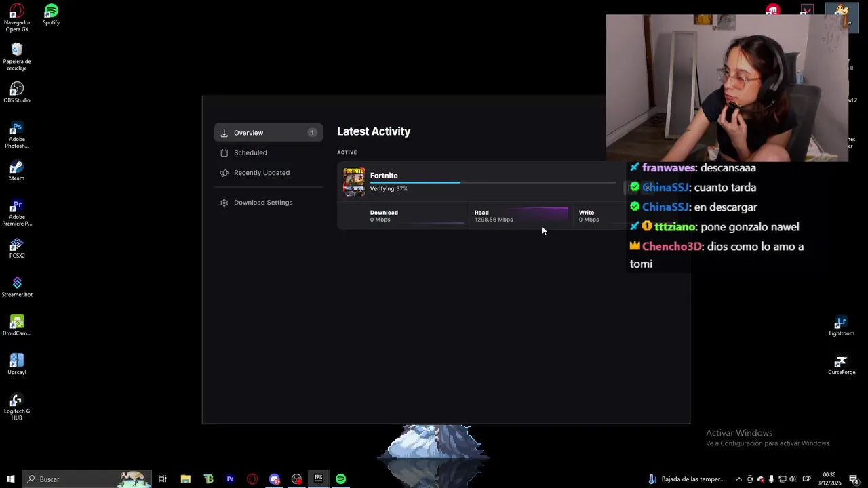Open the notifications action center
This screenshot has width=868, height=488.
pyautogui.click(x=854, y=479)
